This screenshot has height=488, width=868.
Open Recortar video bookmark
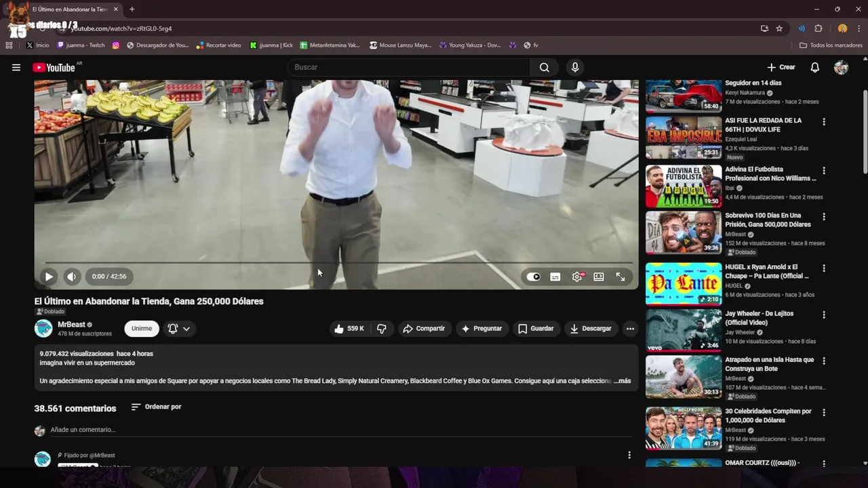point(218,45)
